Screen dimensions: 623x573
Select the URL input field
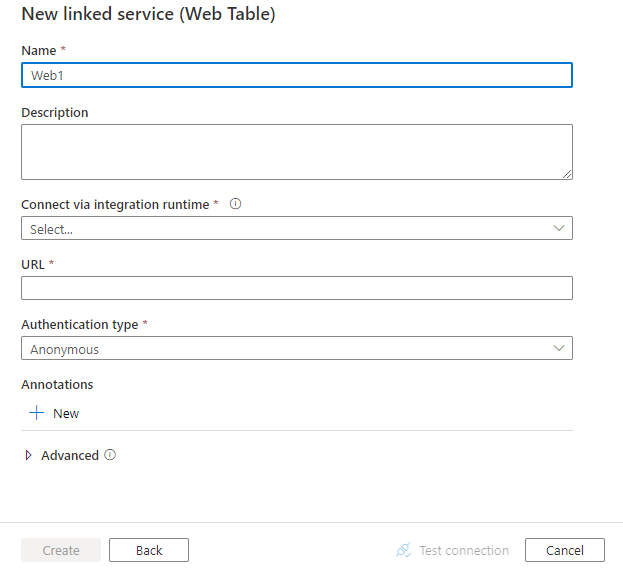tap(296, 288)
